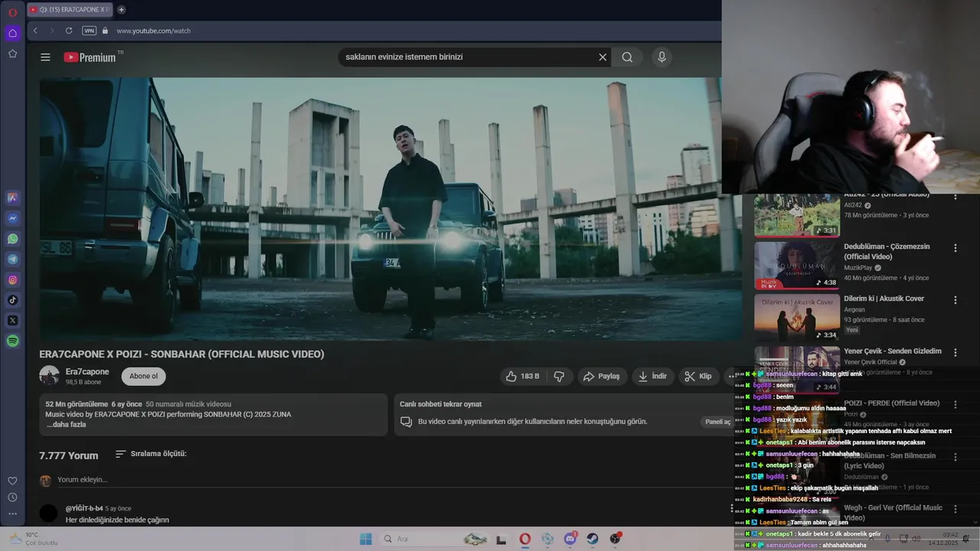The width and height of the screenshot is (980, 551).
Task: Open Opera from Windows taskbar
Action: [524, 539]
